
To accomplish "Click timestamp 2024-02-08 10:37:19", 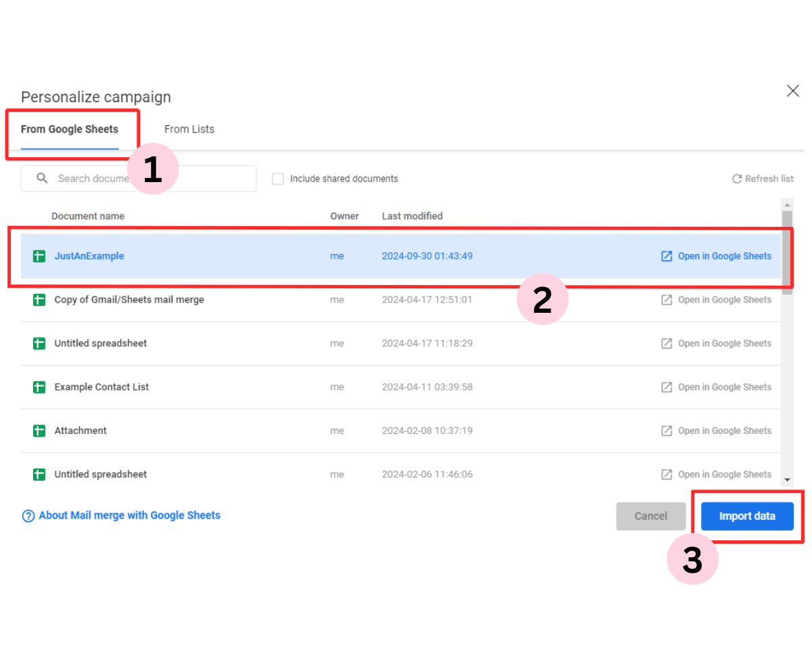I will click(427, 431).
